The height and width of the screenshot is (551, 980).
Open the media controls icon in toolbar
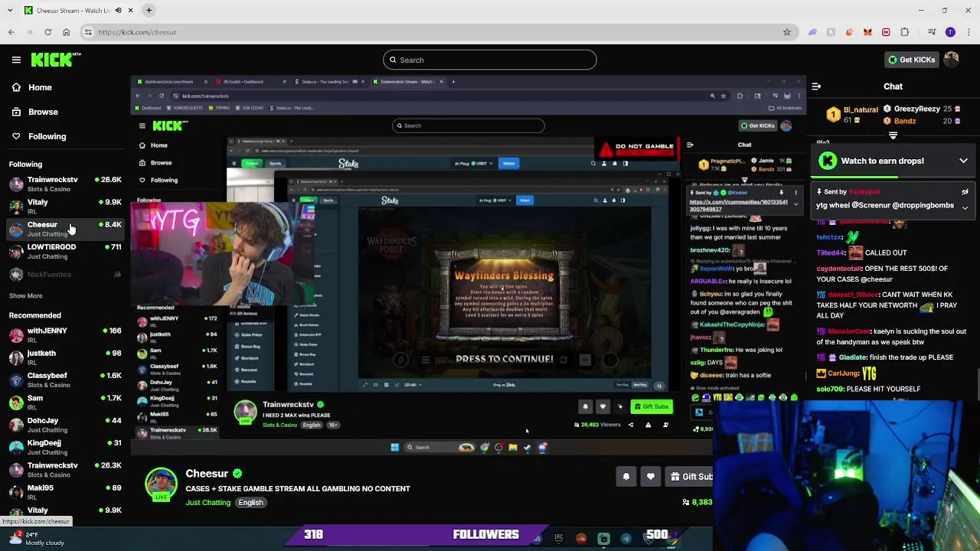coord(932,32)
